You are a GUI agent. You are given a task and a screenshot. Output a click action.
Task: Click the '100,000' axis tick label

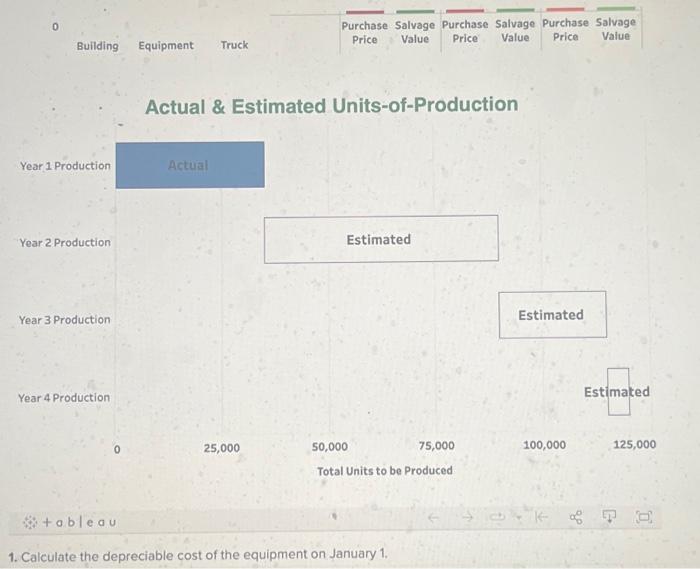544,445
